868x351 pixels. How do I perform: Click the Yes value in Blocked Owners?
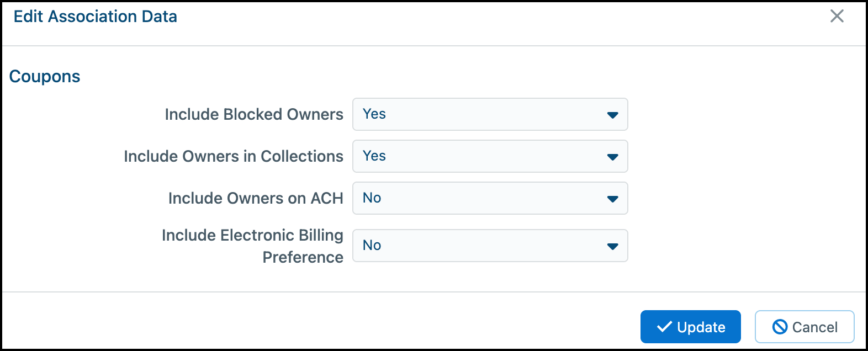(374, 114)
